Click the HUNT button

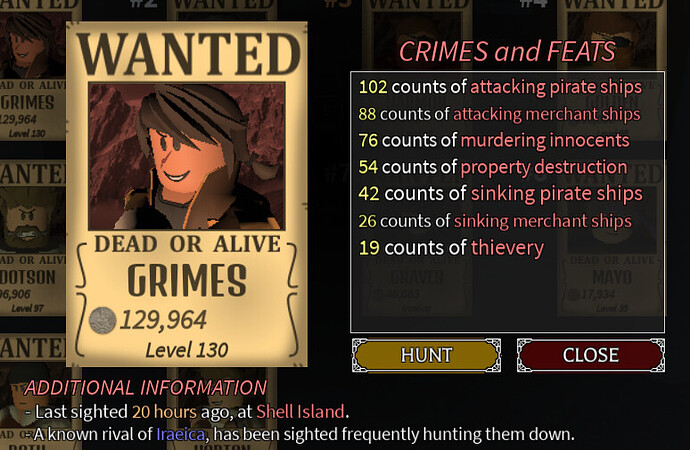(x=426, y=355)
